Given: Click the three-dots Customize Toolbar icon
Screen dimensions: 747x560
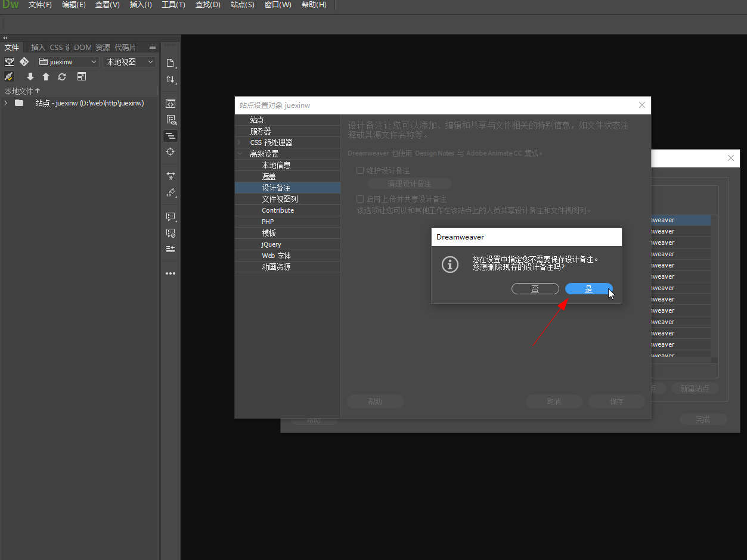Looking at the screenshot, I should click(x=171, y=273).
